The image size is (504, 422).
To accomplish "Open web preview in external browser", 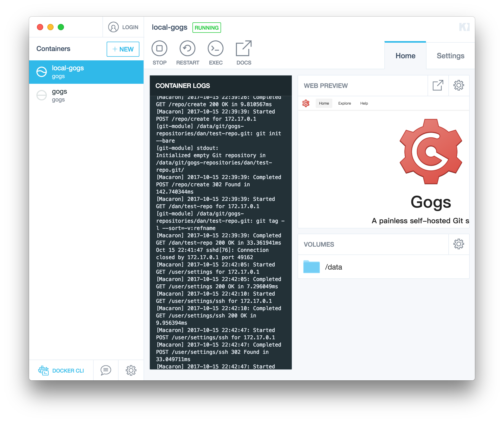I will 438,86.
